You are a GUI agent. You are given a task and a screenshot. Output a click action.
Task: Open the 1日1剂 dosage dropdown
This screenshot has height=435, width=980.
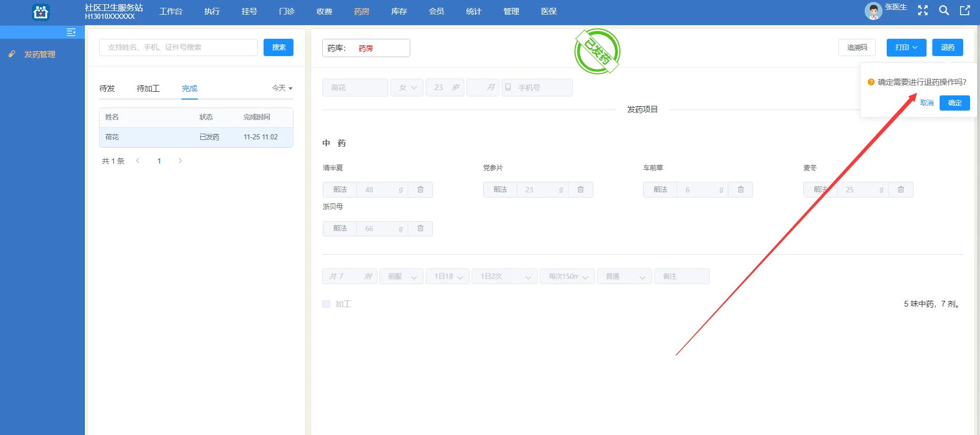coord(448,276)
